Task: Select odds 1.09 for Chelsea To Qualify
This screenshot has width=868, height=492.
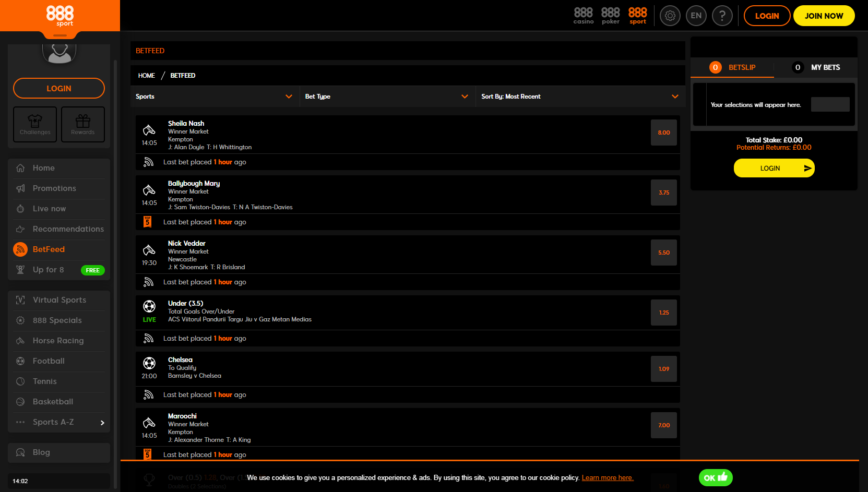Action: tap(664, 369)
